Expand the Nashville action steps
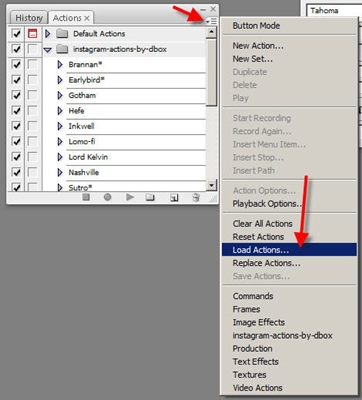The height and width of the screenshot is (400, 362). point(60,172)
